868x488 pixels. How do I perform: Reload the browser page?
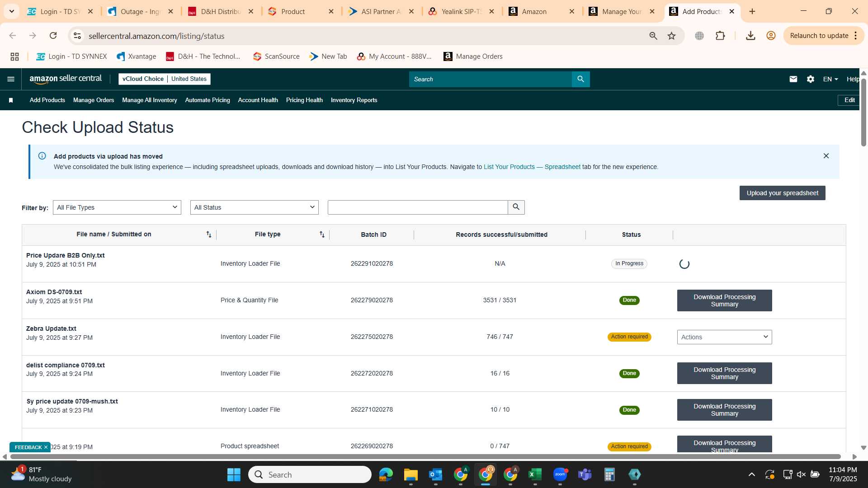53,36
